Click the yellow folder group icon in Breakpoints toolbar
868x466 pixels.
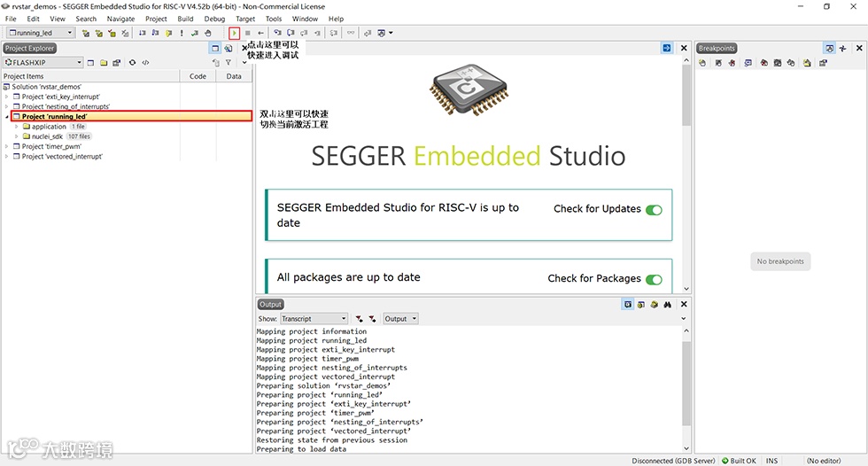pyautogui.click(x=807, y=63)
